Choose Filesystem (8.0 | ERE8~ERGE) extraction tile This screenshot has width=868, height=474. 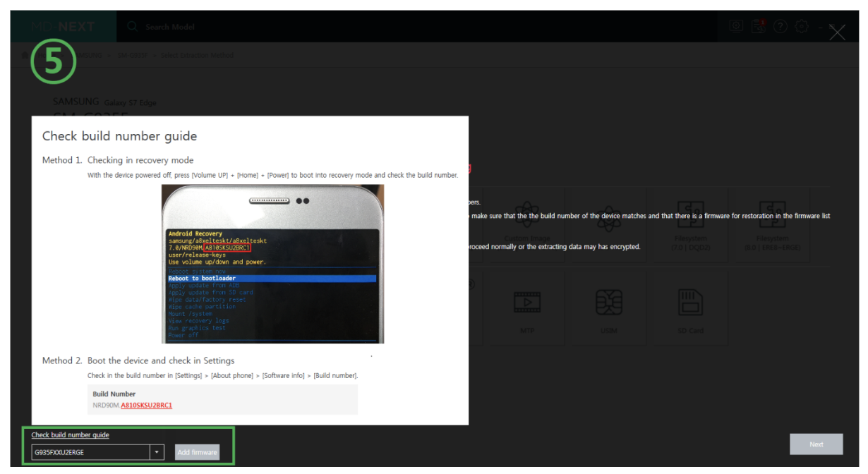click(773, 226)
